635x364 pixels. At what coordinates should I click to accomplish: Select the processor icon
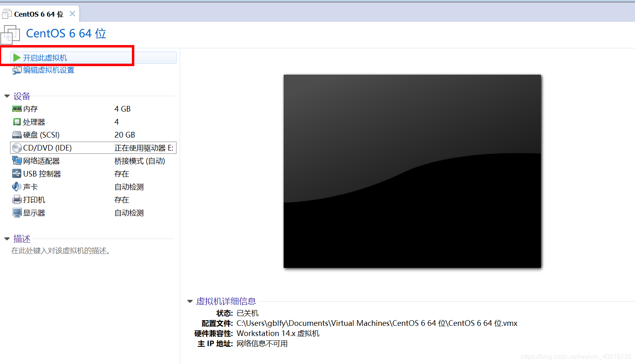click(x=17, y=122)
